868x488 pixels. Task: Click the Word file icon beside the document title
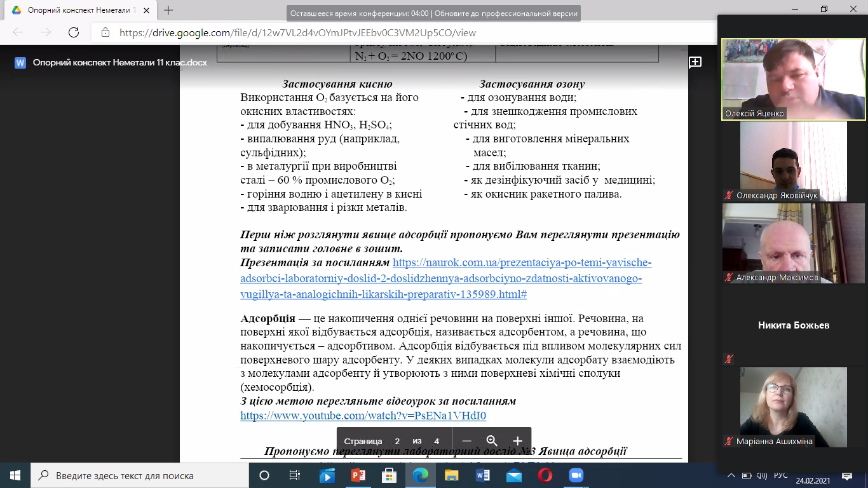20,63
